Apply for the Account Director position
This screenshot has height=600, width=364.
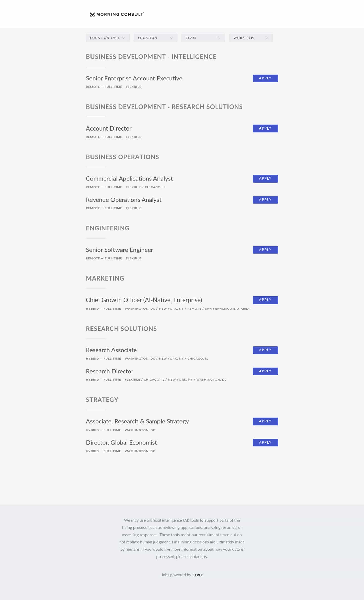point(265,128)
